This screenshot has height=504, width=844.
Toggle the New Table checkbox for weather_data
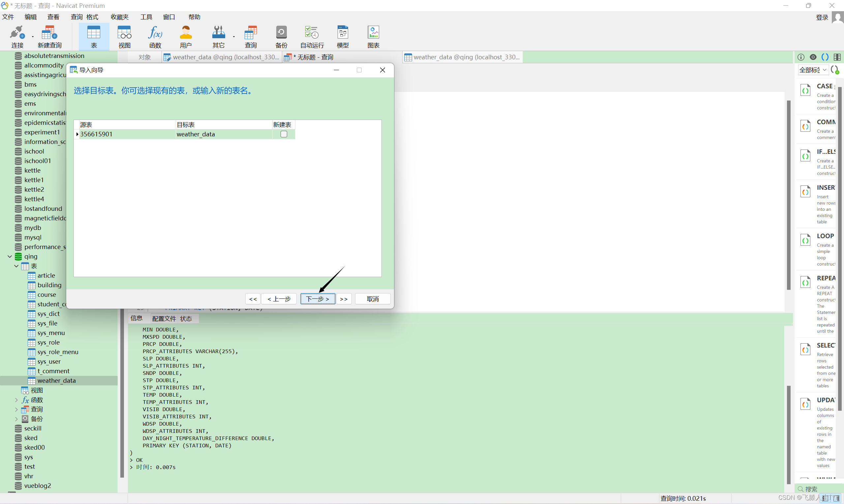point(284,134)
